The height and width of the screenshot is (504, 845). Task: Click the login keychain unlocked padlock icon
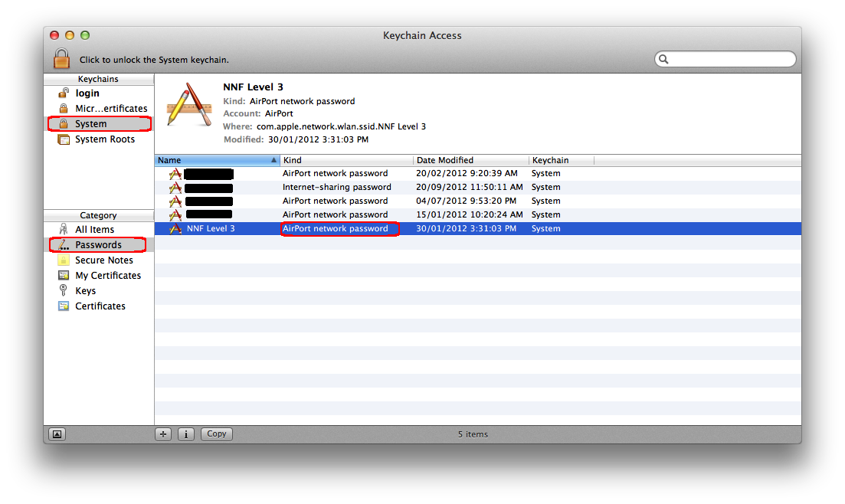[x=64, y=93]
